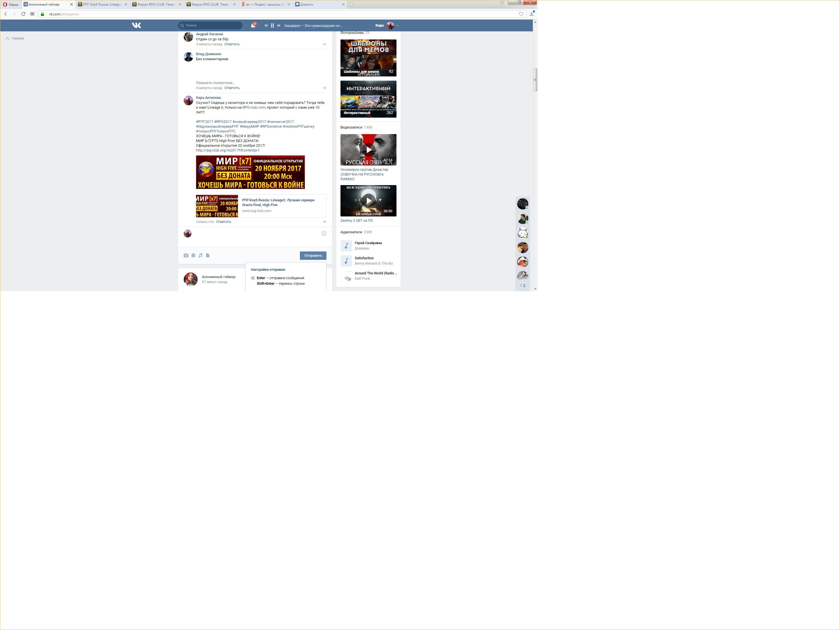
Task: Attach a photo with the camera icon
Action: 186,256
